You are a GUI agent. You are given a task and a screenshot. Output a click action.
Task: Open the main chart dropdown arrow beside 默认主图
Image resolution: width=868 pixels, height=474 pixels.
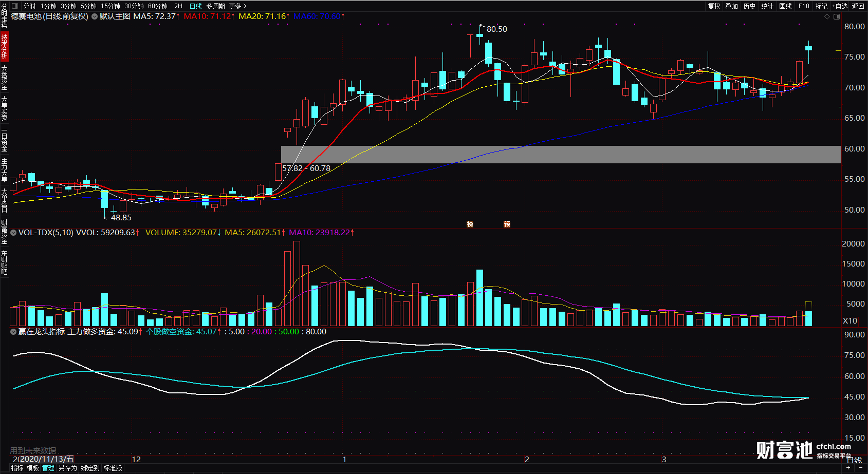click(x=95, y=16)
